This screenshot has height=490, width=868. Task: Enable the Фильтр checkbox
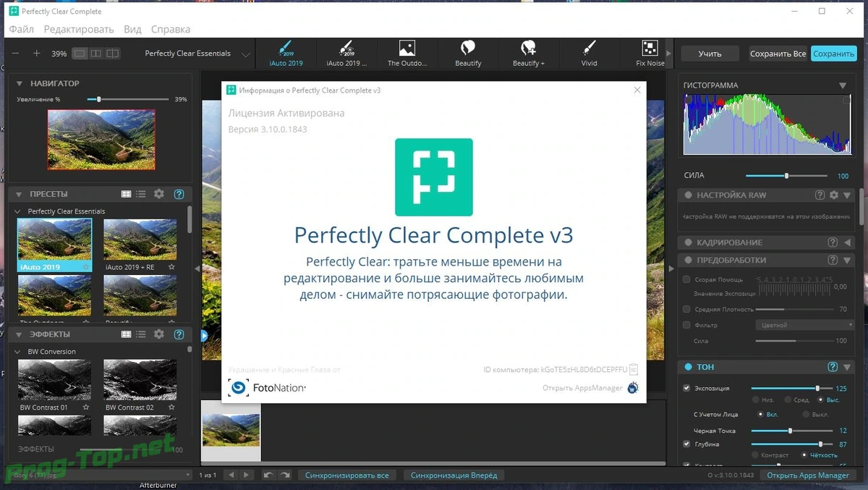(686, 325)
